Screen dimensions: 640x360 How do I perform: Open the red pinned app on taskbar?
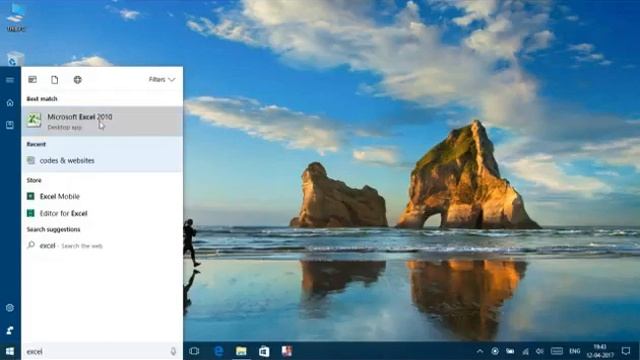point(287,351)
